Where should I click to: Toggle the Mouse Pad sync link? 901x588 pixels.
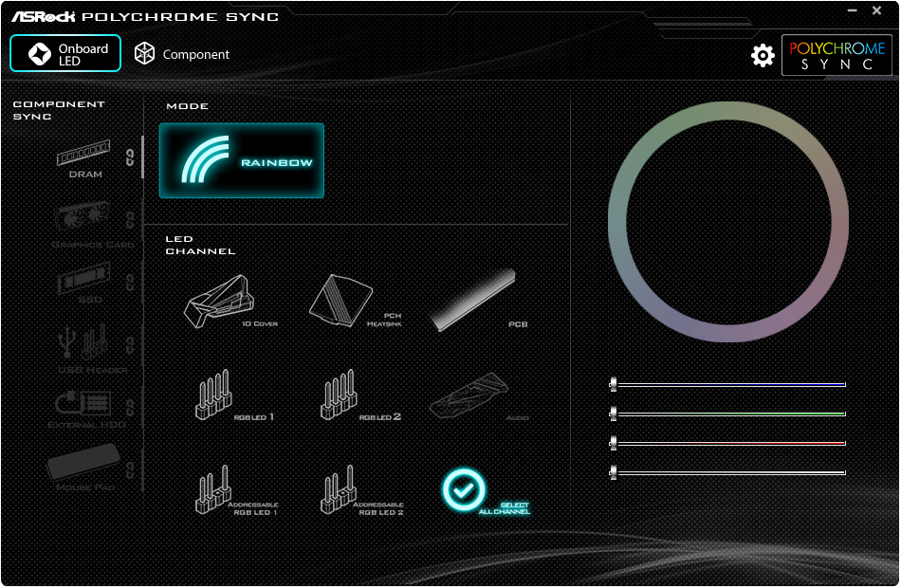pos(130,470)
